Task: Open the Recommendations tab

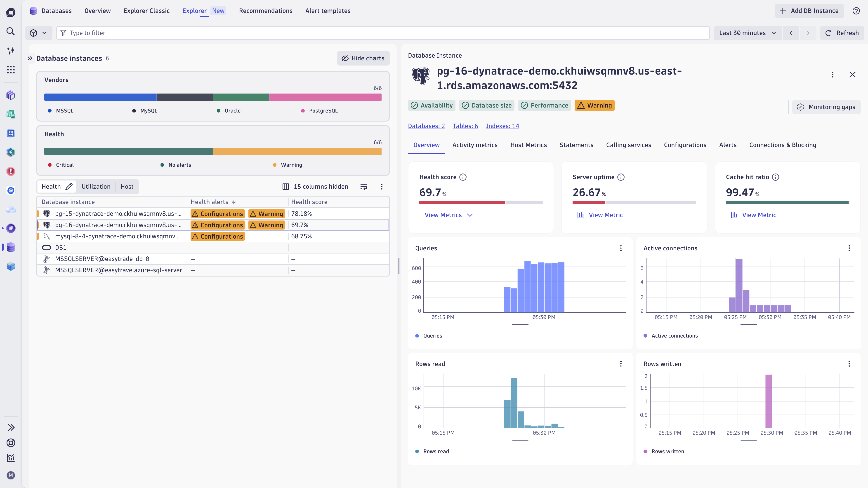Action: [266, 11]
